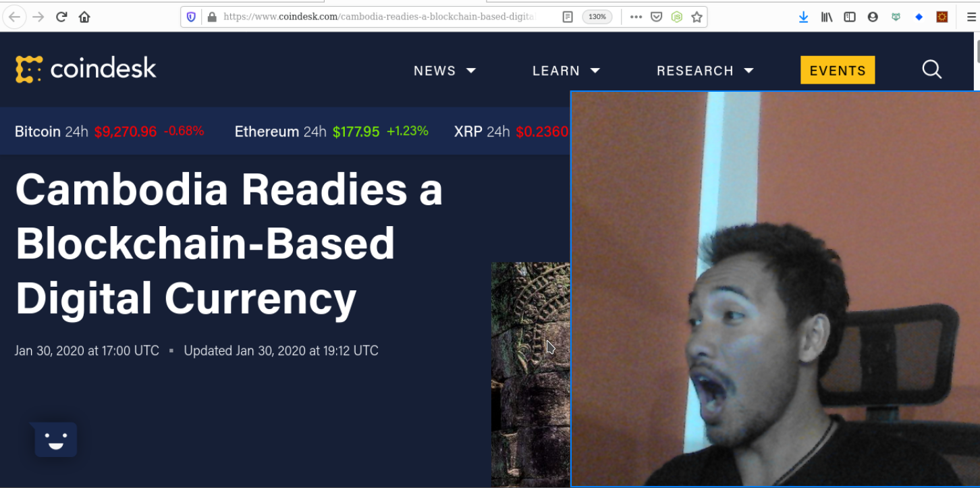Viewport: 980px width, 488px height.
Task: Go to CoinDesk home via logo
Action: click(86, 69)
